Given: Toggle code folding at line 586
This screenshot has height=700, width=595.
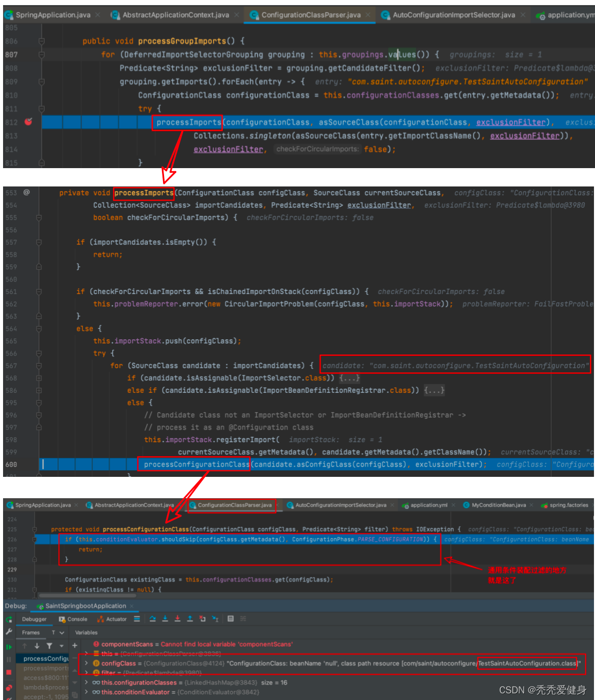Looking at the screenshot, I should 39,390.
